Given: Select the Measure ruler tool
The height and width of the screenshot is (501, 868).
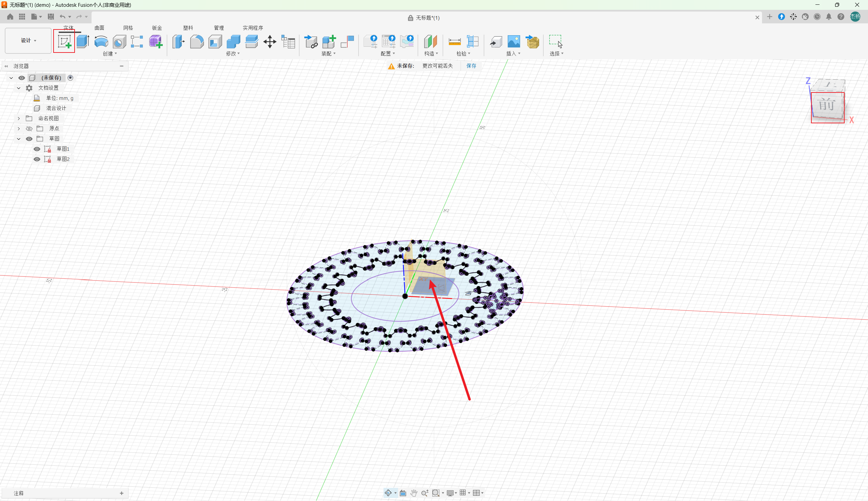Looking at the screenshot, I should point(454,42).
